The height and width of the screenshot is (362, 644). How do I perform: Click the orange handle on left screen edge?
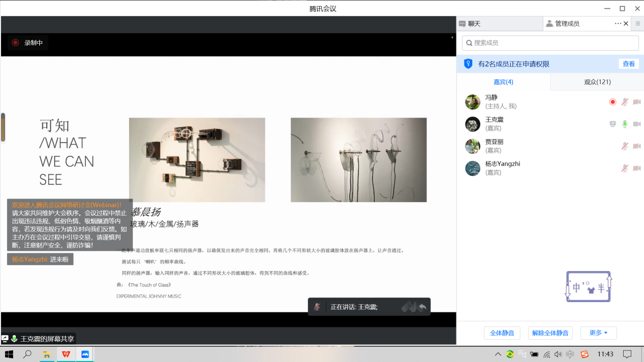click(x=3, y=127)
